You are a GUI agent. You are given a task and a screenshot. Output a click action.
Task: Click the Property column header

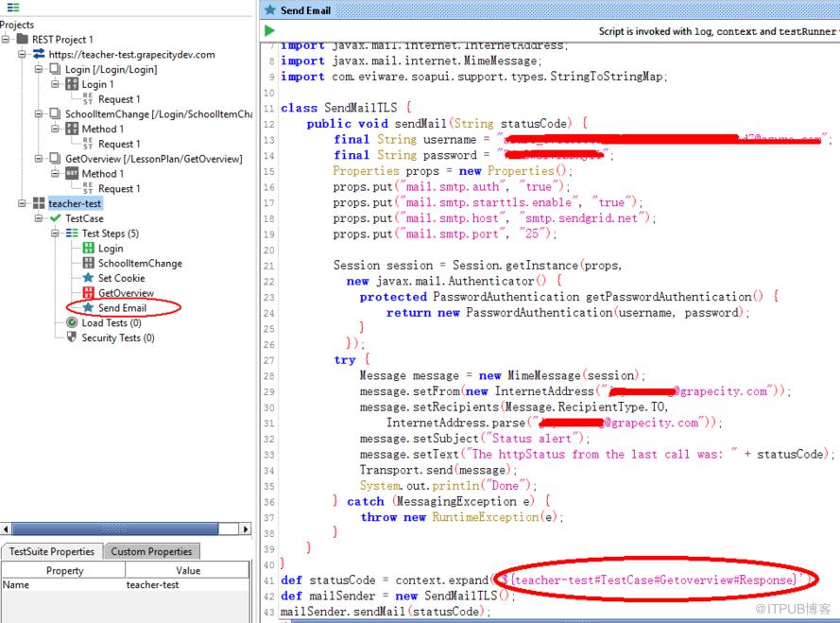coord(63,570)
